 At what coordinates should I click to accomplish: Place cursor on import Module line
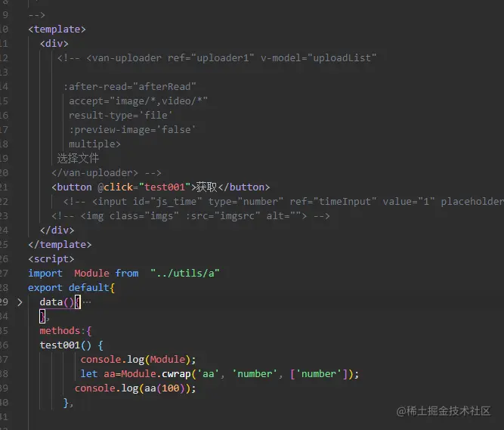click(x=124, y=273)
